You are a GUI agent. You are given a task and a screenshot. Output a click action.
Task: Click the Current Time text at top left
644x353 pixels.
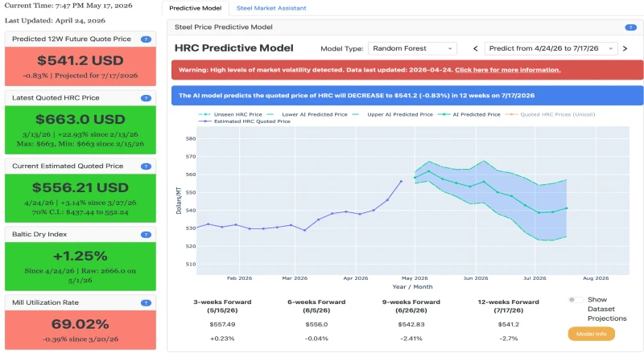(68, 6)
